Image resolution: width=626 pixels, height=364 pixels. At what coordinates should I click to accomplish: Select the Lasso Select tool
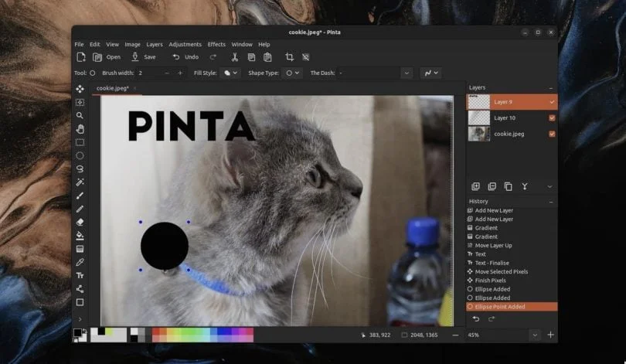[x=80, y=168]
